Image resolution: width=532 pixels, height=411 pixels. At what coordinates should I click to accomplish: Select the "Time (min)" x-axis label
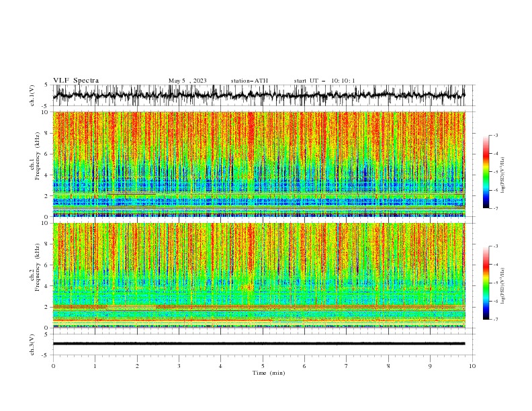pos(269,373)
